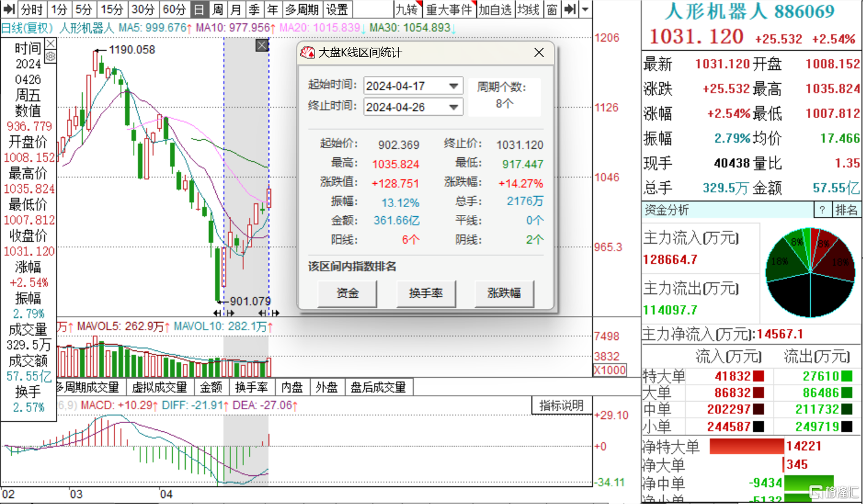The image size is (863, 504).
Task: Click the 窗 window button
Action: [552, 9]
